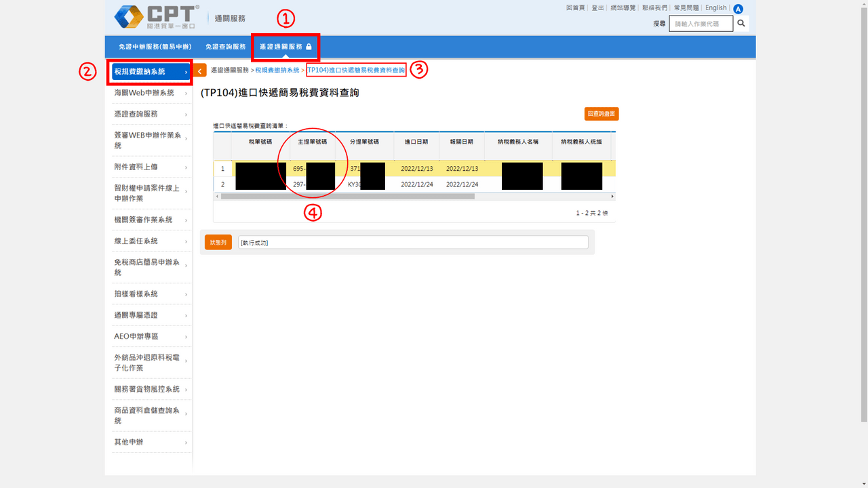Expand 憑證查詢服務 sidebar item
The image size is (868, 488).
[151, 114]
